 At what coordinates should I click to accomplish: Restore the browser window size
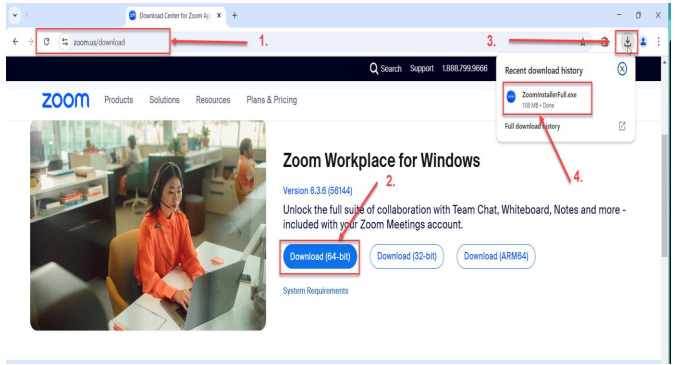point(638,15)
